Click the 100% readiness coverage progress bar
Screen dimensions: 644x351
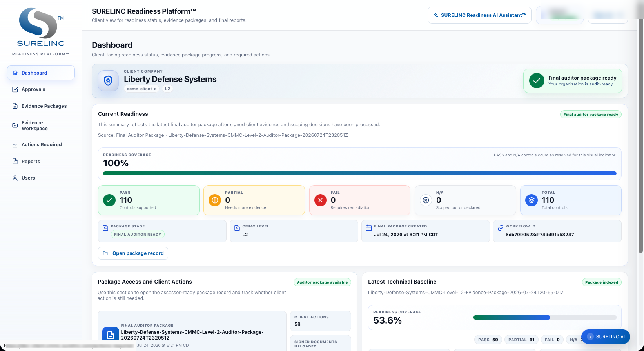pos(359,173)
